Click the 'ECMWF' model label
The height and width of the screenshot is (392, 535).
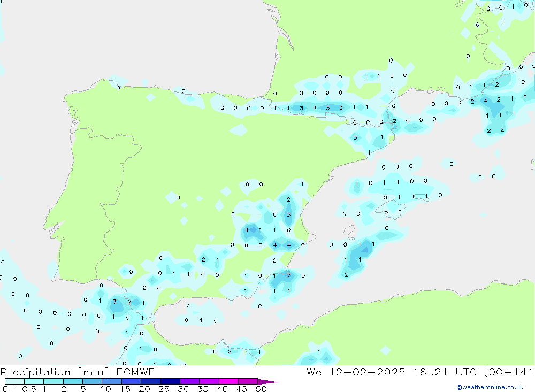point(135,372)
